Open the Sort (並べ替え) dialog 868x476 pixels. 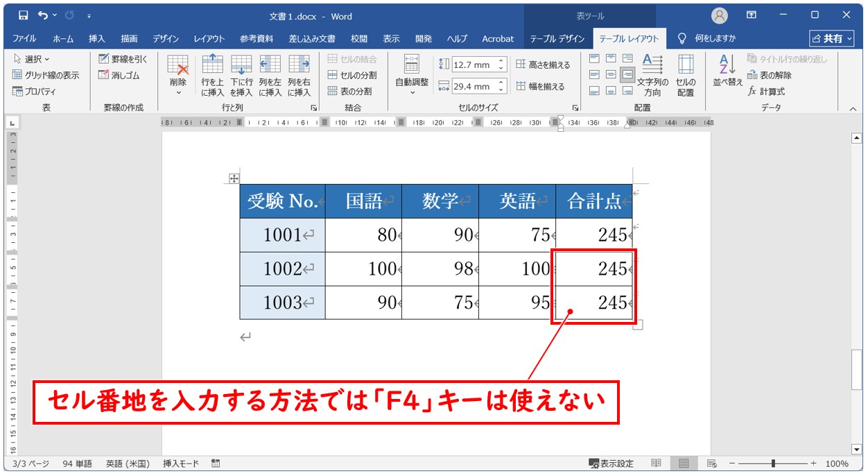pyautogui.click(x=727, y=71)
